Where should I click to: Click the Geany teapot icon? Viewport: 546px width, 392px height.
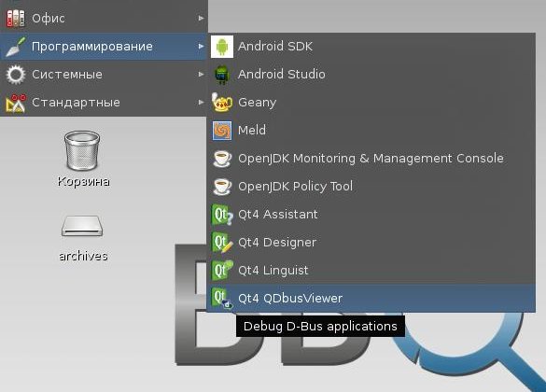point(222,103)
